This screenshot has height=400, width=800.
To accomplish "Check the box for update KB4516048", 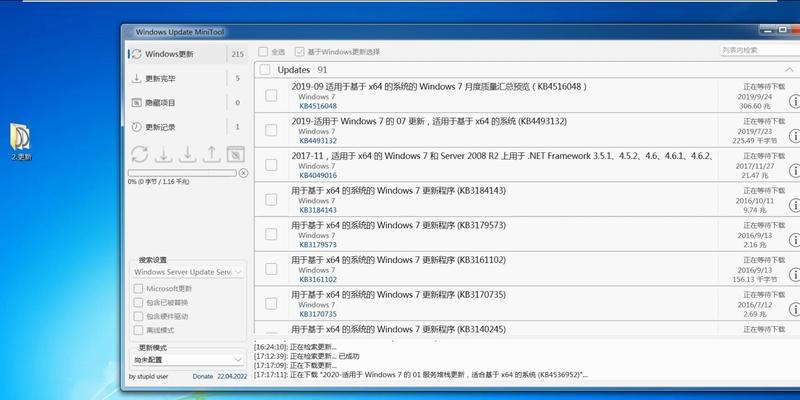I will 271,95.
